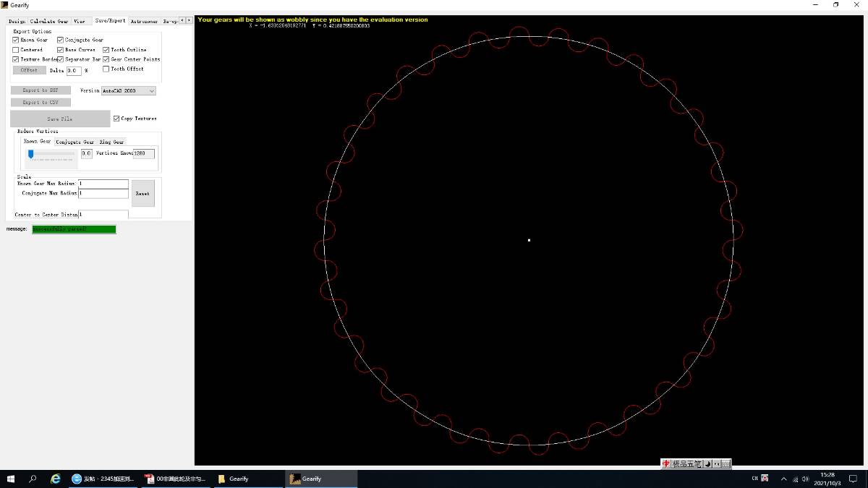Switch to the Design tab
868x488 pixels.
click(x=17, y=21)
